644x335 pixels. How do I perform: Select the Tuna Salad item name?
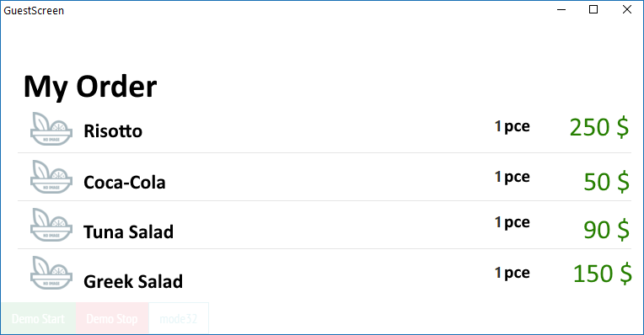[129, 232]
